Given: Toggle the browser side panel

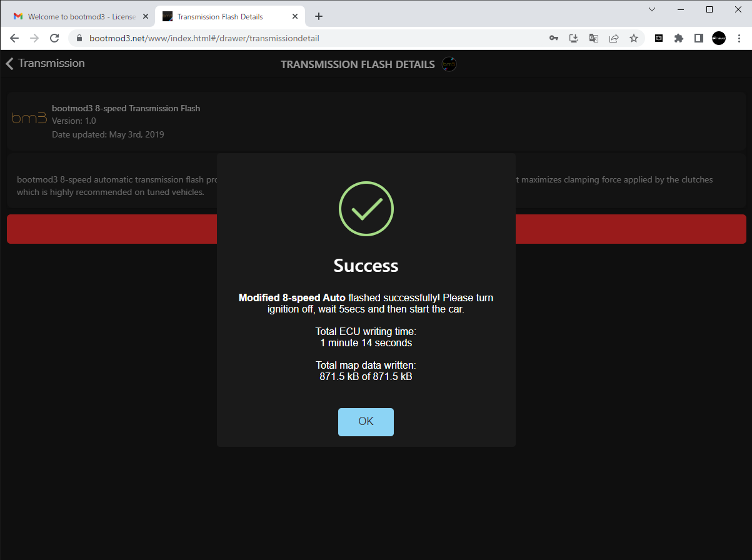Looking at the screenshot, I should pos(699,38).
